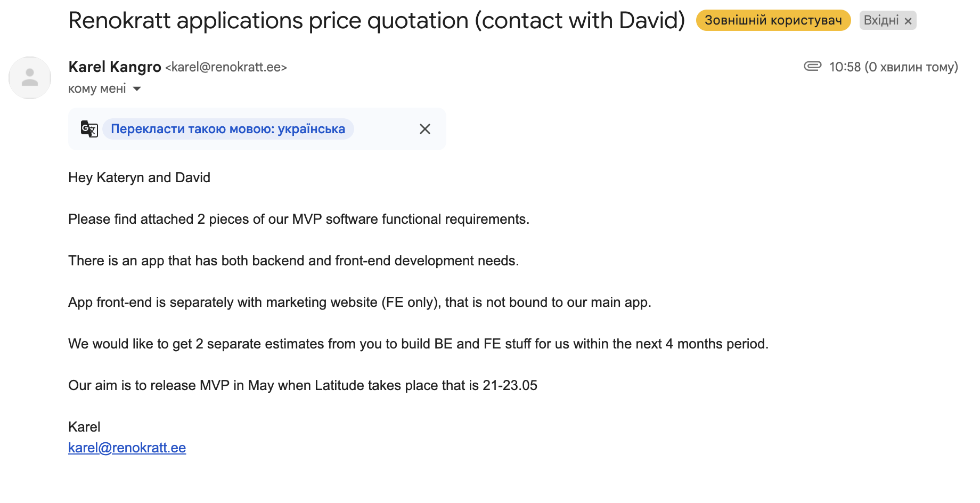Click the Зовнішній користувач warning badge
The height and width of the screenshot is (503, 980).
[773, 20]
